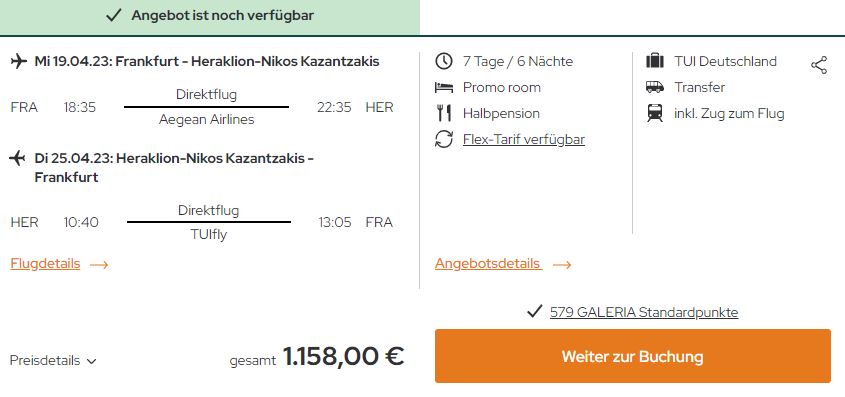
Task: Open the 579 GALERIA Standardpunkte link
Action: (644, 312)
